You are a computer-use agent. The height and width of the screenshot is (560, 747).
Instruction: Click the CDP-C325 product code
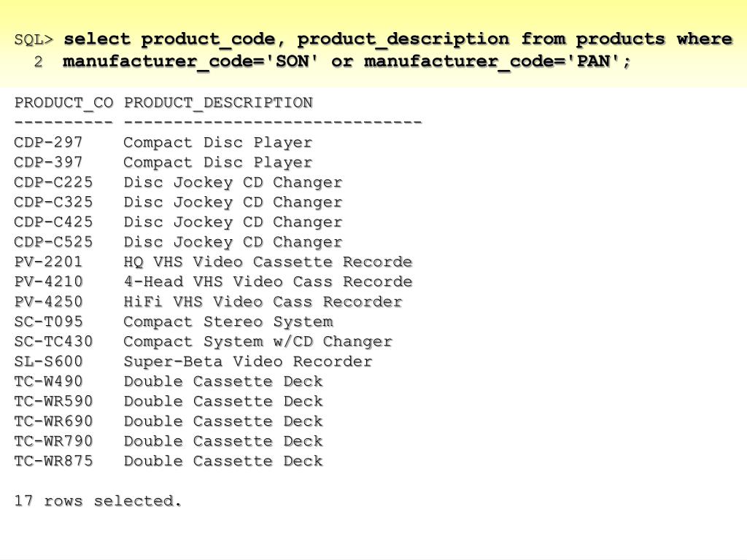pyautogui.click(x=53, y=203)
